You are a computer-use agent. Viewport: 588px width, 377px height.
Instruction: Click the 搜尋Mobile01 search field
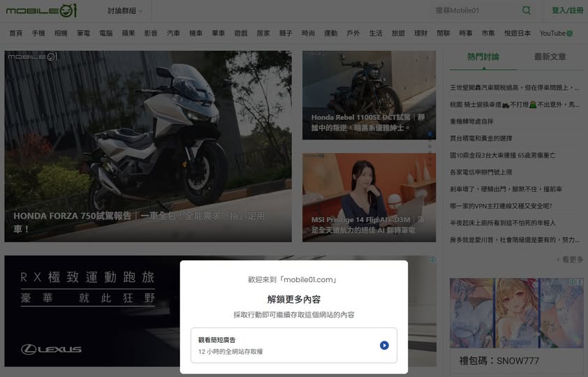coord(475,10)
